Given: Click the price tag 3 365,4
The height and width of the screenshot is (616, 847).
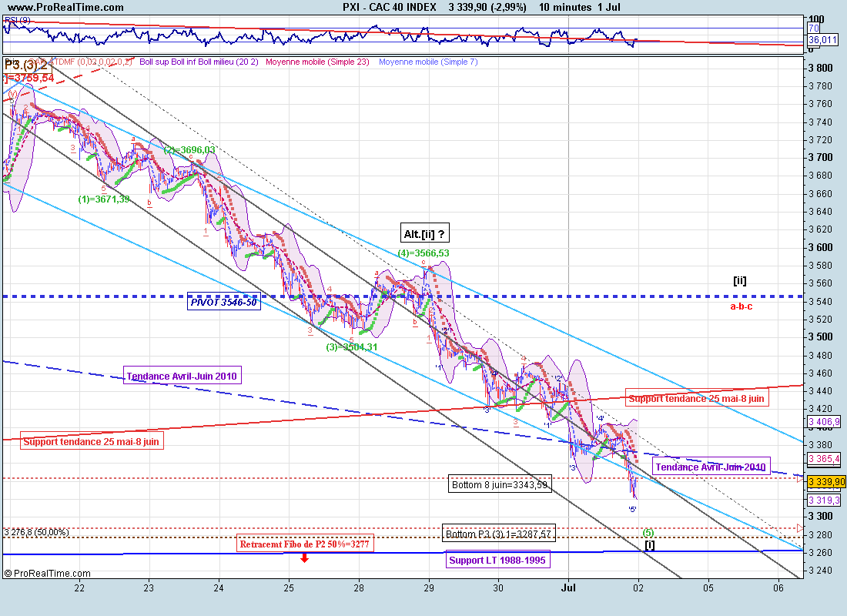Looking at the screenshot, I should click(825, 459).
